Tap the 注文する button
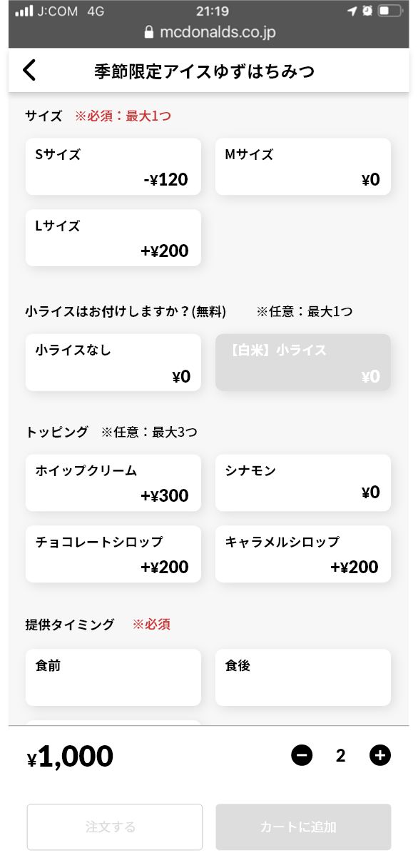The image size is (418, 868). coord(113,827)
